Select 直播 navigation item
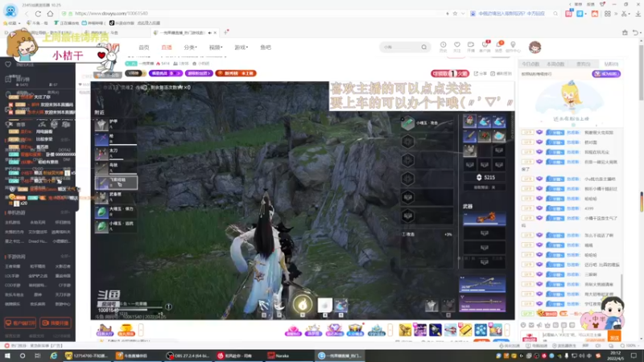 click(x=167, y=47)
